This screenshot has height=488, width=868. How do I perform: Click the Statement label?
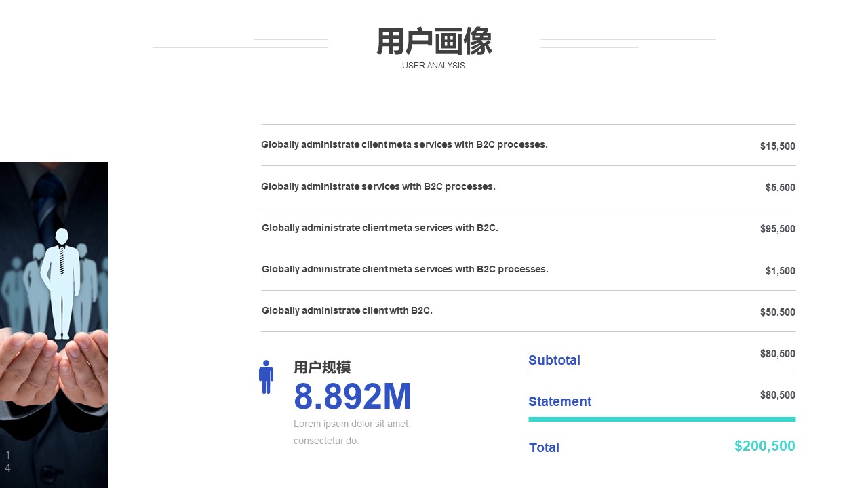559,401
